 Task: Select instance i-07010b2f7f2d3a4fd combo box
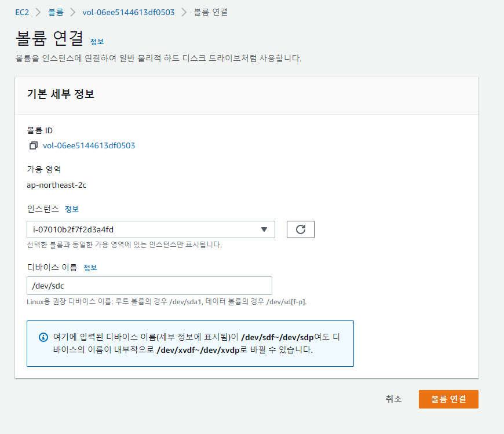(151, 229)
